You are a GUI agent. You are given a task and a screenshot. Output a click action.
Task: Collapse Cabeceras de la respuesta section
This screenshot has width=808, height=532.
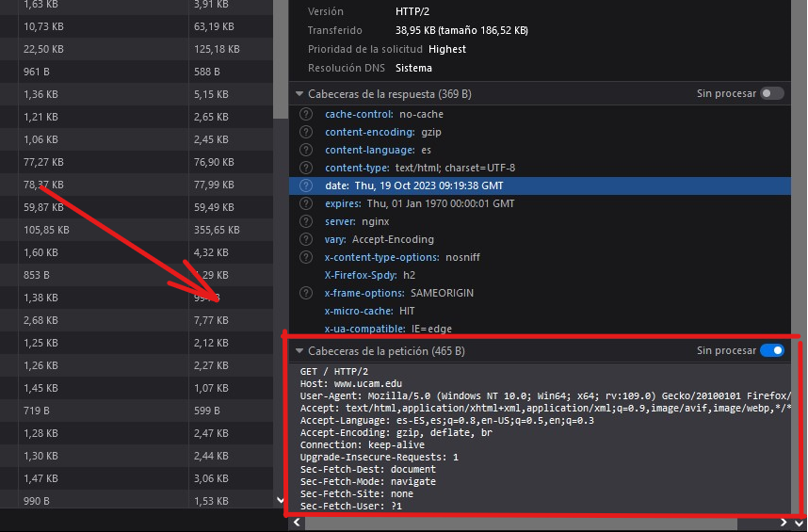(x=300, y=94)
